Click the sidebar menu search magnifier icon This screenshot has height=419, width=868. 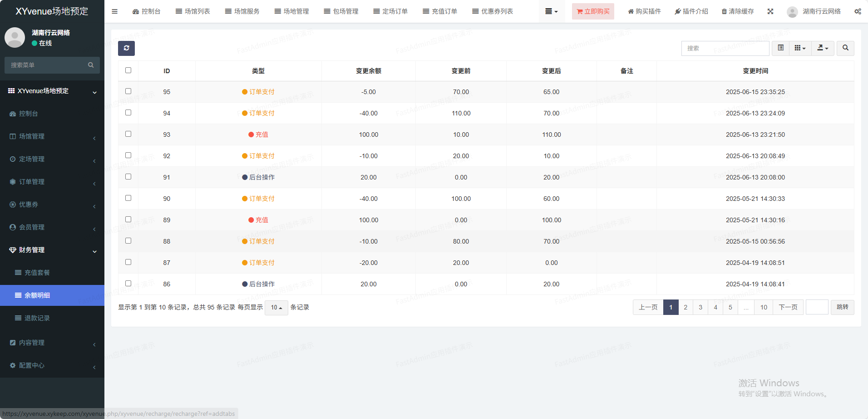(91, 65)
